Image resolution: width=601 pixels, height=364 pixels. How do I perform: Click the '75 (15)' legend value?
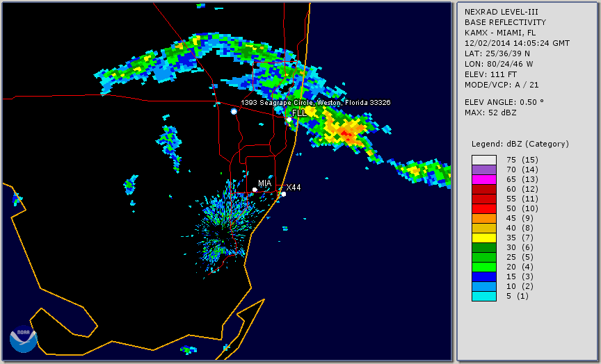(x=522, y=160)
